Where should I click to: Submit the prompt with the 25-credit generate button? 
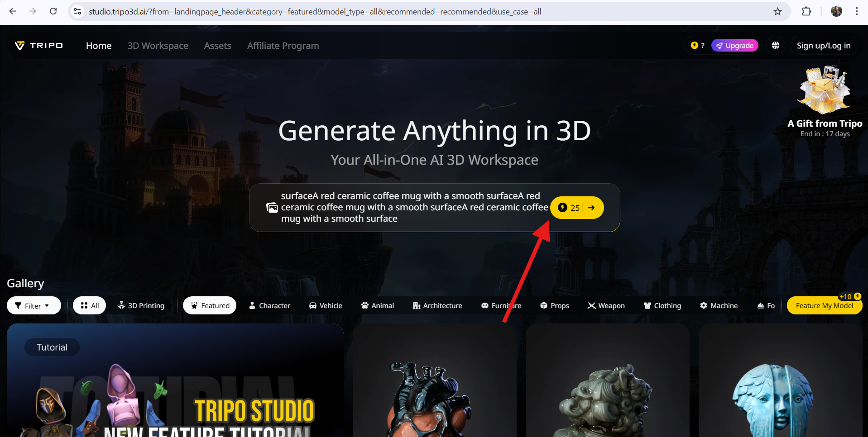coord(577,208)
